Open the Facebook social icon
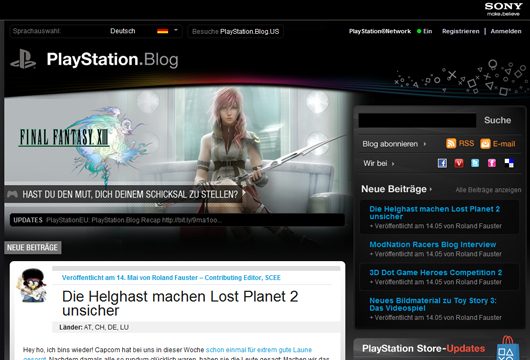 (442, 163)
